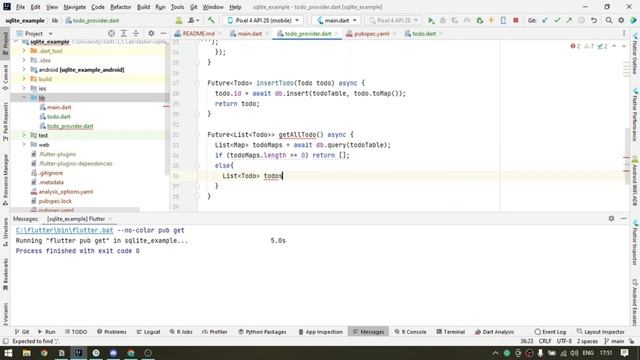The height and width of the screenshot is (360, 640).
Task: Click Git commit checkmark icon
Action: coord(557,20)
